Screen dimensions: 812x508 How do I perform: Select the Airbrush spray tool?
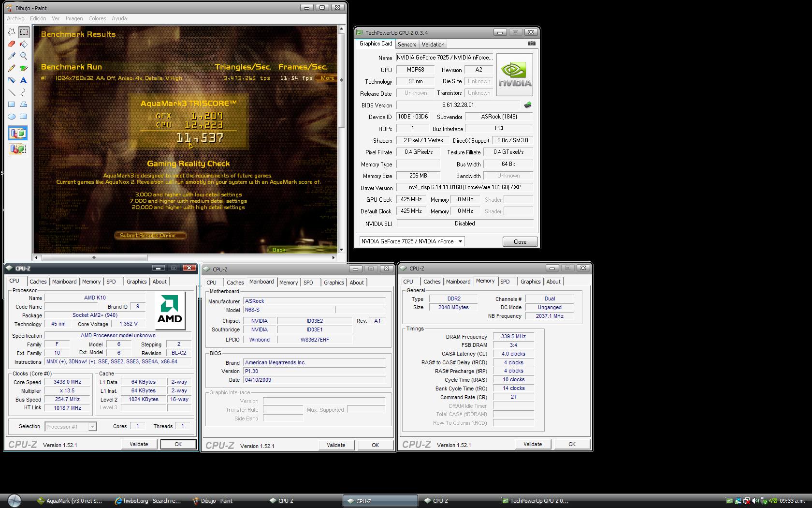coord(12,80)
